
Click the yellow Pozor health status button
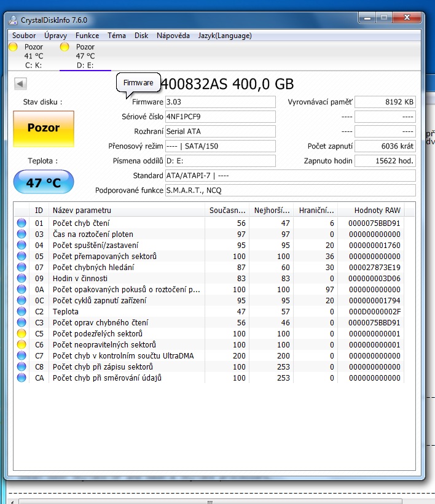[x=44, y=128]
